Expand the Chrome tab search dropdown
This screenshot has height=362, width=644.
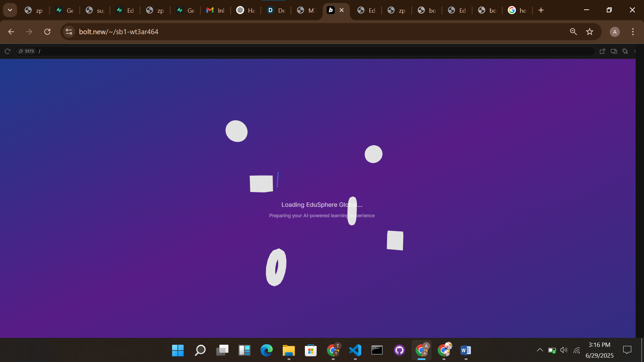click(10, 10)
